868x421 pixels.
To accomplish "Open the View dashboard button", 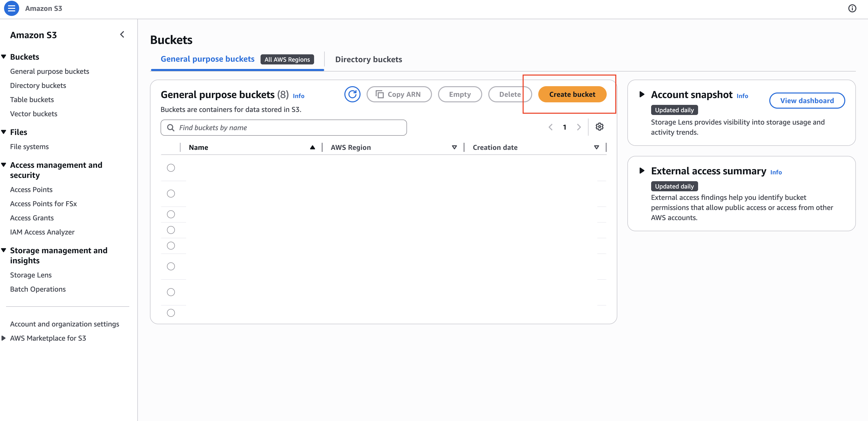I will pos(807,101).
